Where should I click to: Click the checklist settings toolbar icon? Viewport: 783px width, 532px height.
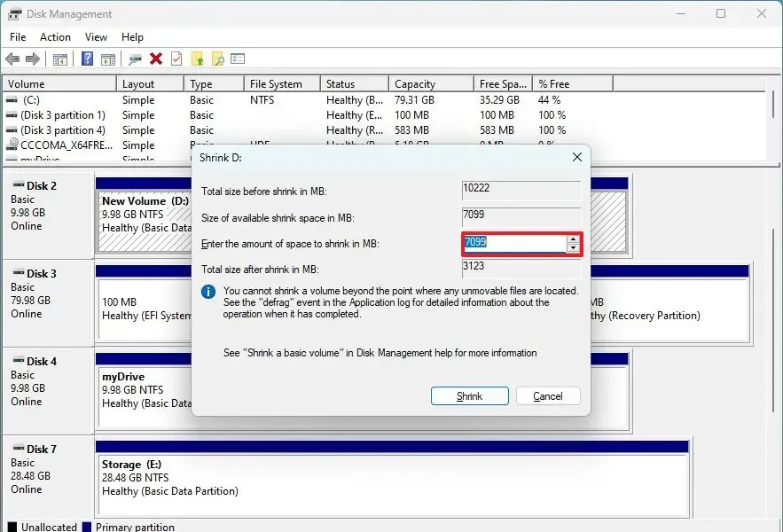click(238, 59)
